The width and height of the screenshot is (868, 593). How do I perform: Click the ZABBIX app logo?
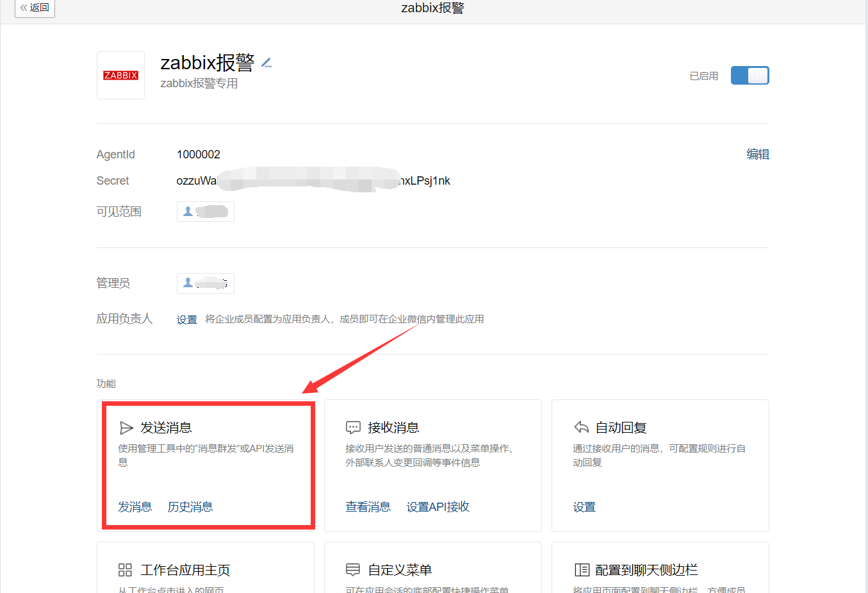click(x=120, y=76)
